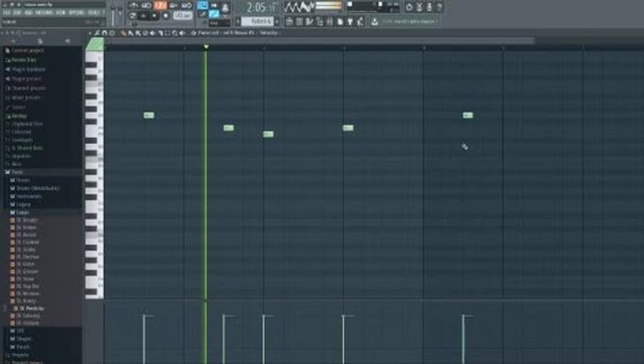
Task: Click the next pattern arrow
Action: [277, 21]
